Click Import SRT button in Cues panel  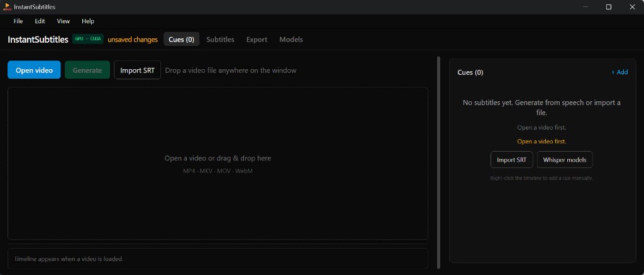click(511, 159)
